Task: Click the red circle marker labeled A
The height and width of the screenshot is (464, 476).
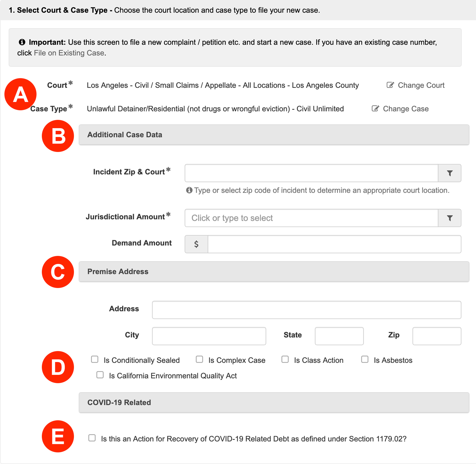Action: (21, 94)
